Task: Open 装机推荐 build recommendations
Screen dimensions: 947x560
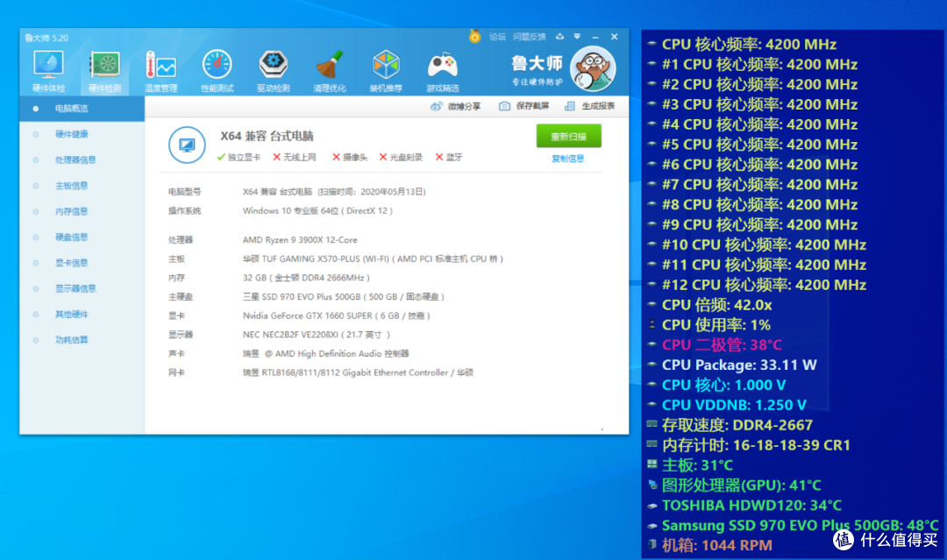Action: (386, 71)
